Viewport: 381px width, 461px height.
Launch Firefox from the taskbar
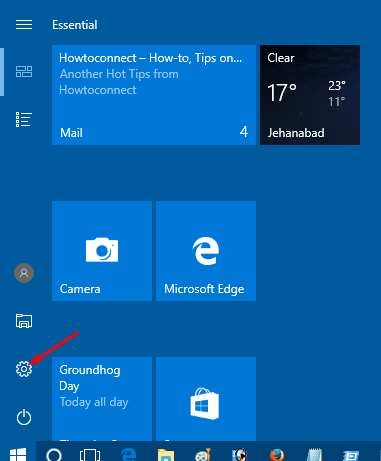277,455
